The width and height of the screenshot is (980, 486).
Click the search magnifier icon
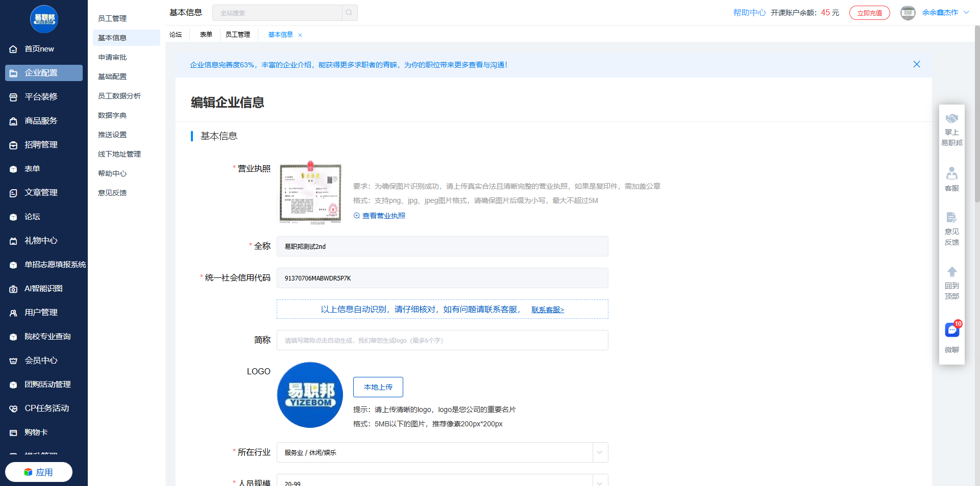tap(349, 13)
